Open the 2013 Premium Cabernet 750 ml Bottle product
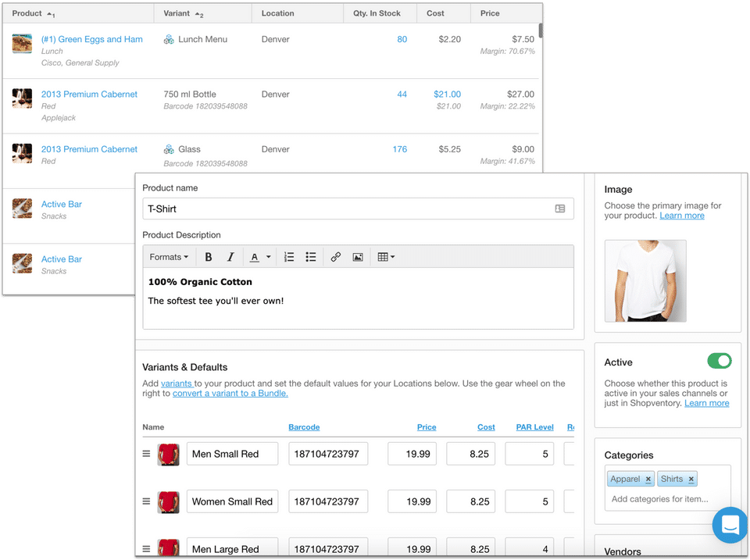The width and height of the screenshot is (750, 560). click(89, 95)
